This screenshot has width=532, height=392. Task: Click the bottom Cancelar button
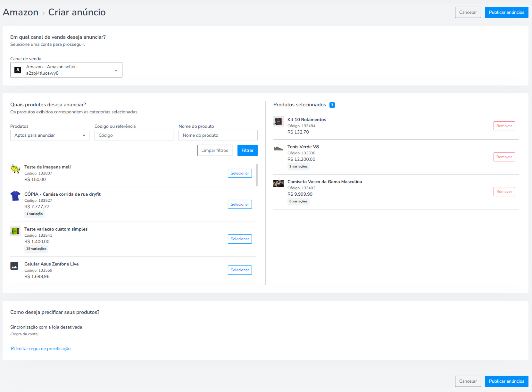[468, 381]
